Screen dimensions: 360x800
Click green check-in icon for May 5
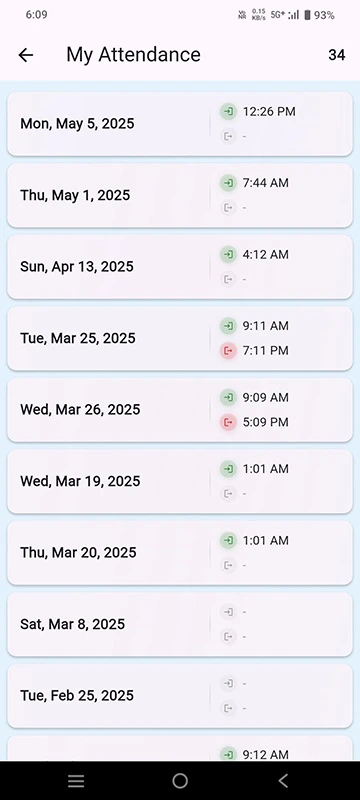tap(228, 111)
